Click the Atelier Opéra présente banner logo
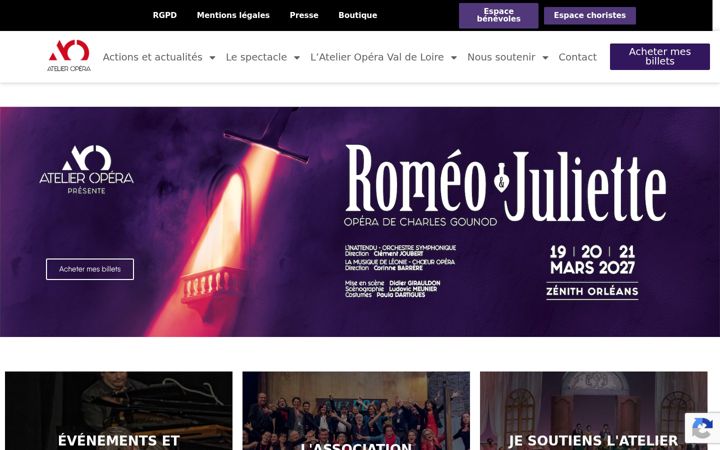This screenshot has width=720, height=450. coord(86,169)
